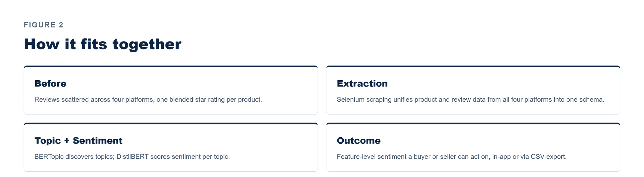
Task: Click the Topic + Sentiment card title
Action: click(x=78, y=140)
